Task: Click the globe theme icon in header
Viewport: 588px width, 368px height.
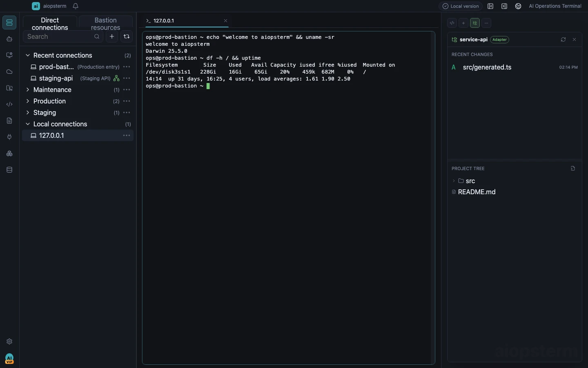Action: [x=518, y=6]
